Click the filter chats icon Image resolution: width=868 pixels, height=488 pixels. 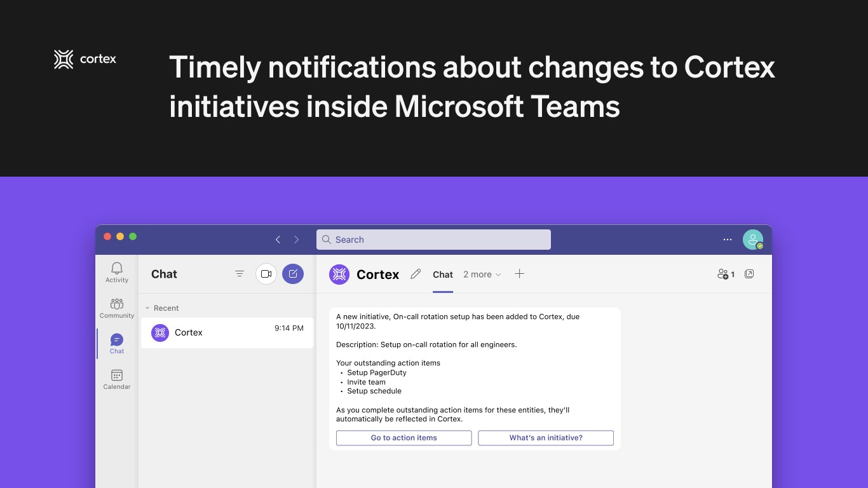tap(240, 274)
